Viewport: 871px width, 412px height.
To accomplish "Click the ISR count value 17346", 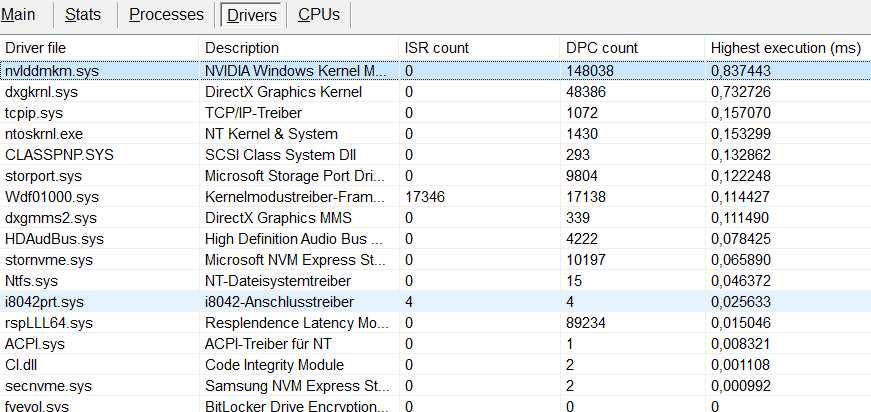I will (x=425, y=197).
